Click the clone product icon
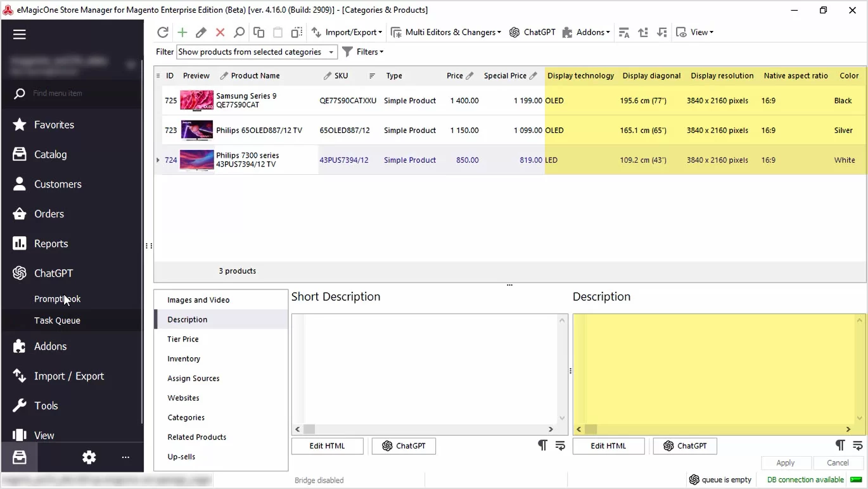Viewport: 868px width, 489px height. [x=297, y=32]
